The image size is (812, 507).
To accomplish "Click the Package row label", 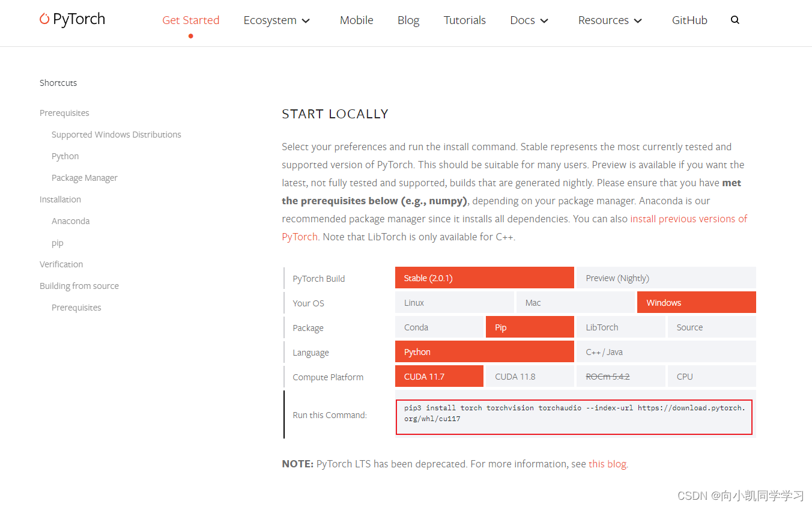I will (308, 328).
